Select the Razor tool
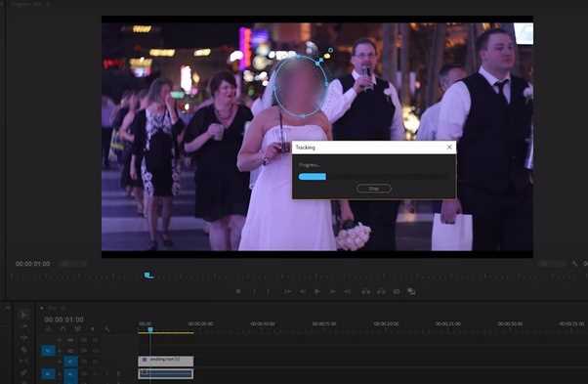This screenshot has width=588, height=384. click(24, 350)
